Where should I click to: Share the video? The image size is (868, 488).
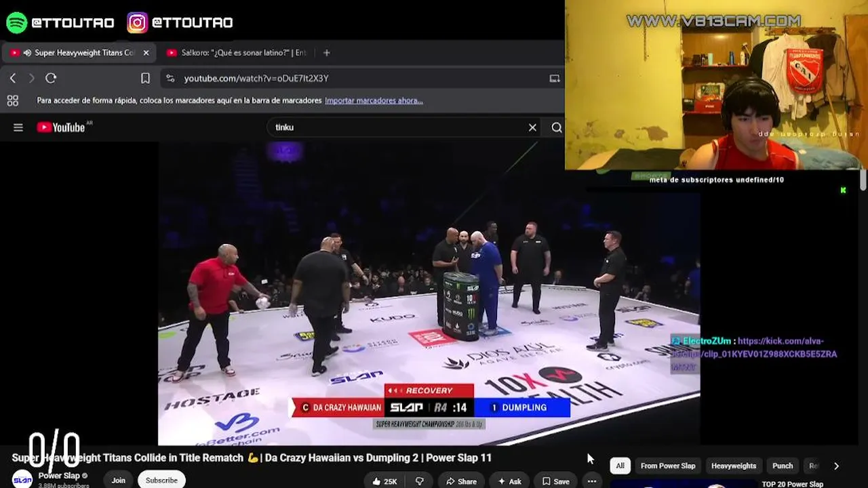461,481
